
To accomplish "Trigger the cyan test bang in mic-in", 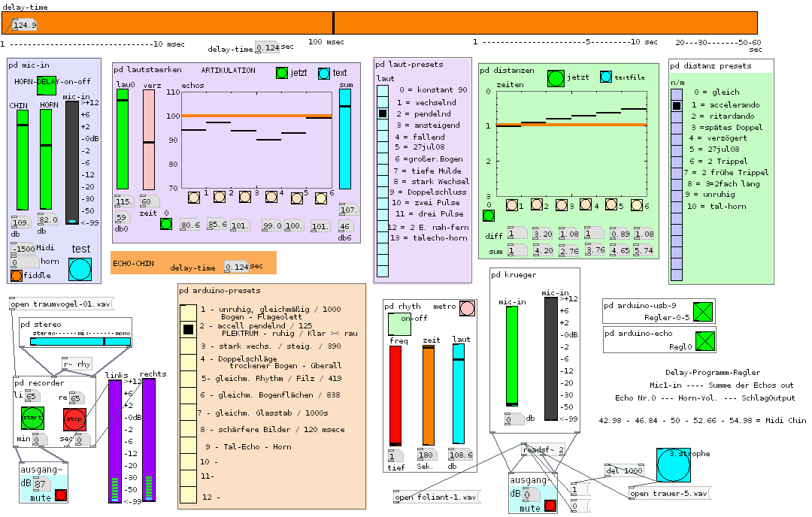I will pyautogui.click(x=80, y=269).
